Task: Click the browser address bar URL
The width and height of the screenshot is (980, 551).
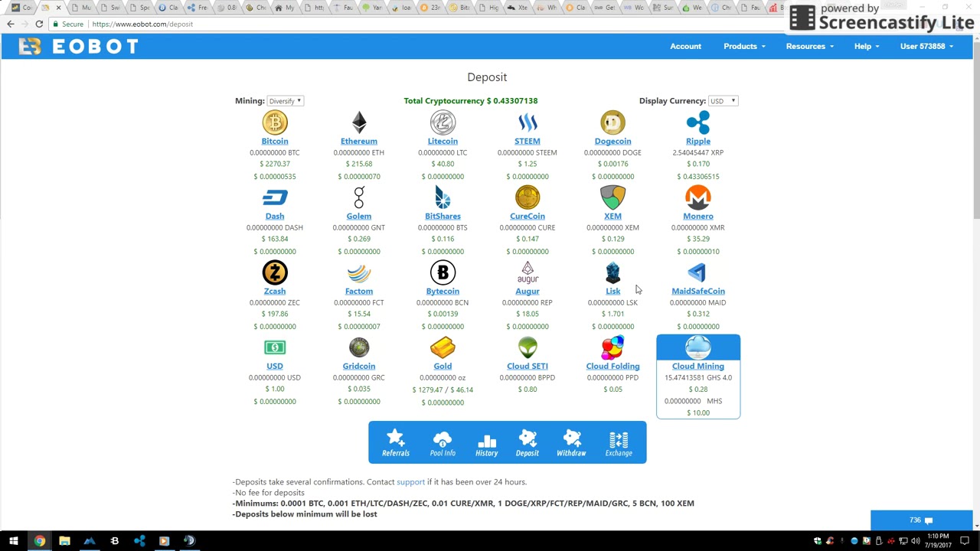Action: (x=142, y=24)
